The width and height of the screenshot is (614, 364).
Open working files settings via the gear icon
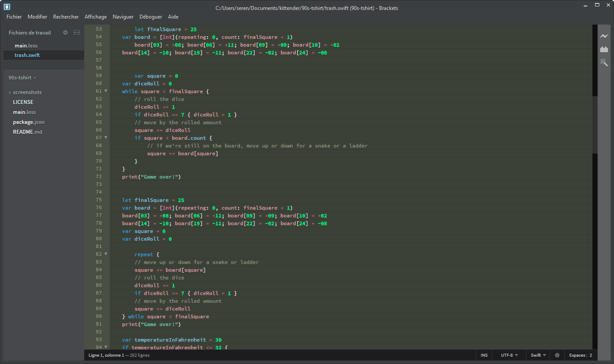click(65, 32)
